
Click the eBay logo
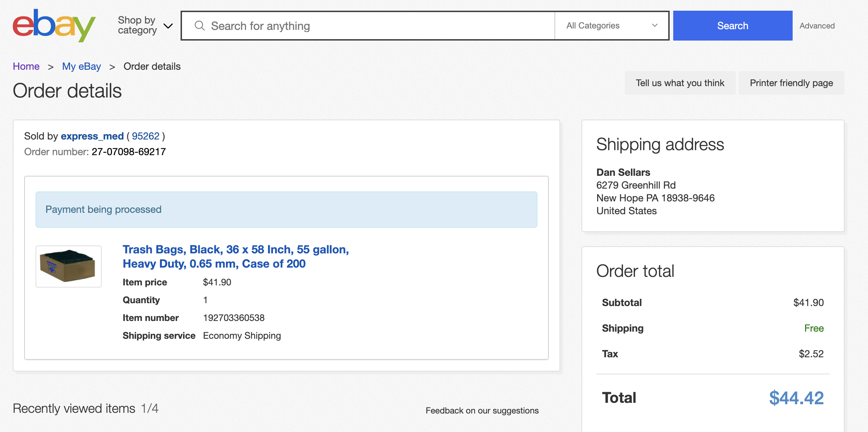54,26
